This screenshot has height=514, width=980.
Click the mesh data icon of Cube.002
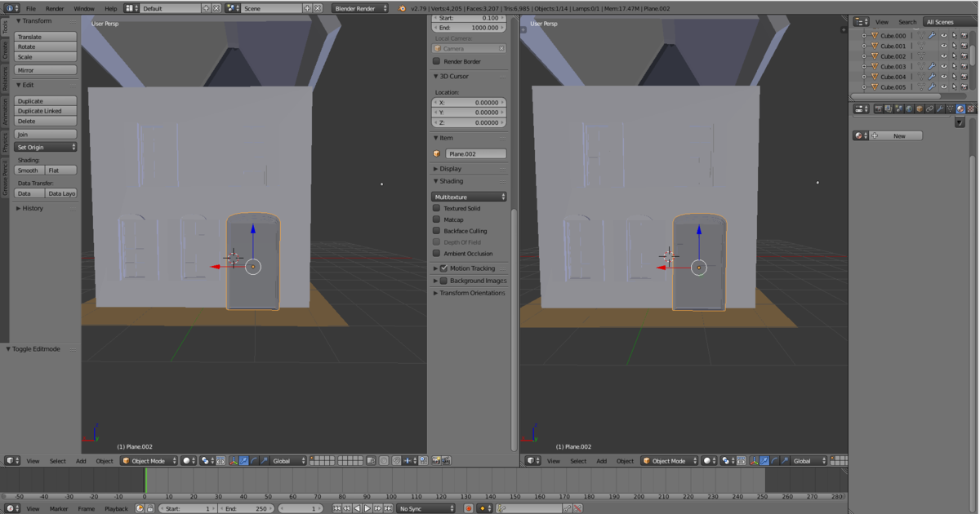(921, 56)
